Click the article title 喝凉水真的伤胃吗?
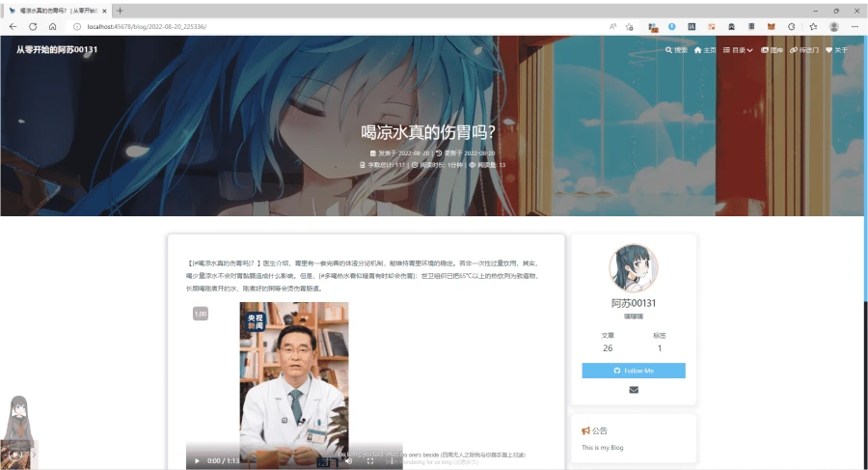Viewport: 868px width, 470px height. (428, 132)
